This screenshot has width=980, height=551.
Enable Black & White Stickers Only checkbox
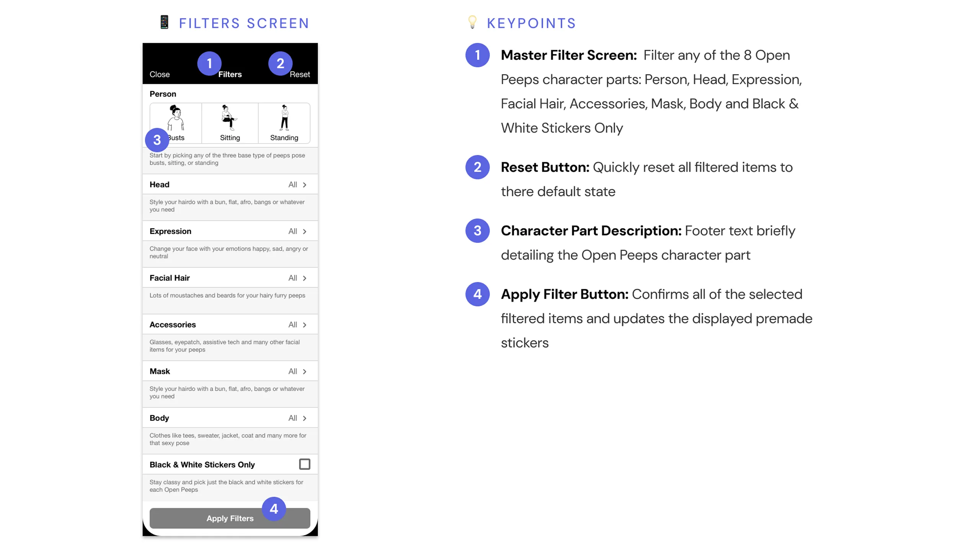click(304, 464)
